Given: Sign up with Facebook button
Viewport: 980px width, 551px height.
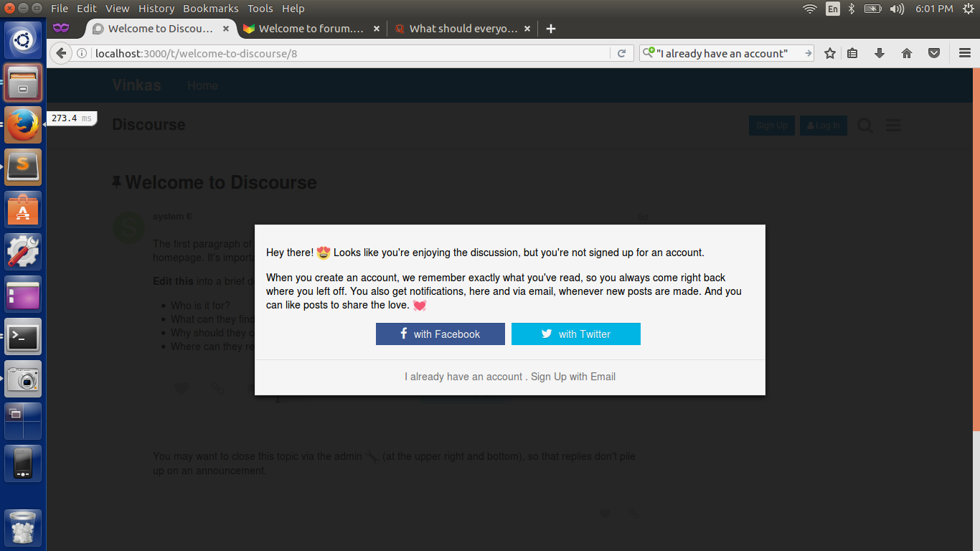Looking at the screenshot, I should [440, 334].
